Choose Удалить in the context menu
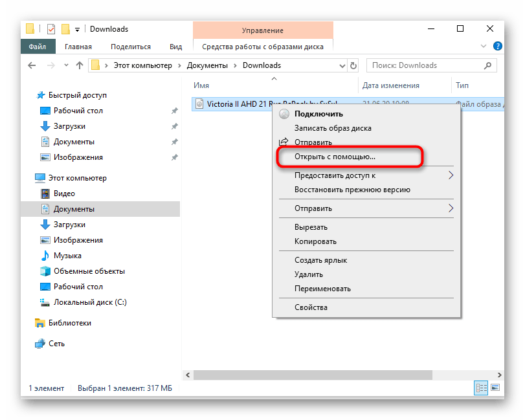 pyautogui.click(x=366, y=274)
